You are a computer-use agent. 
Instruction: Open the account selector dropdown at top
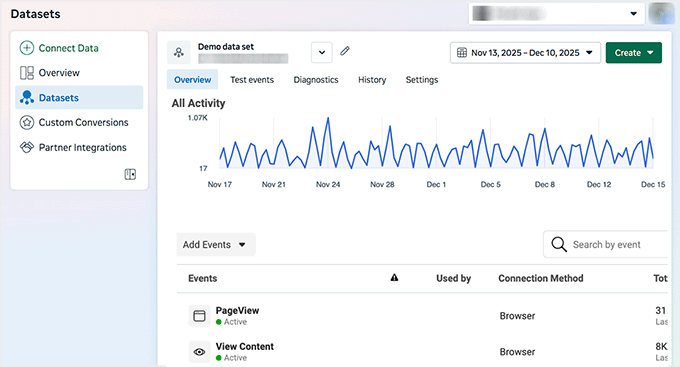pos(556,13)
